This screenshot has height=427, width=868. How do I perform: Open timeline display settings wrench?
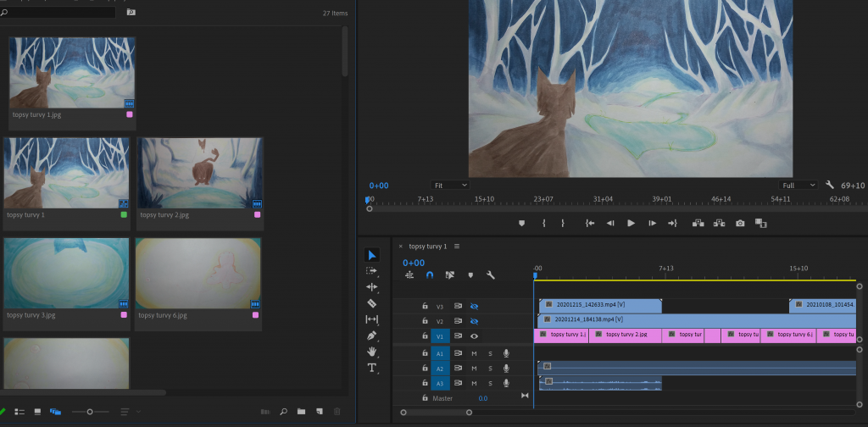click(491, 274)
